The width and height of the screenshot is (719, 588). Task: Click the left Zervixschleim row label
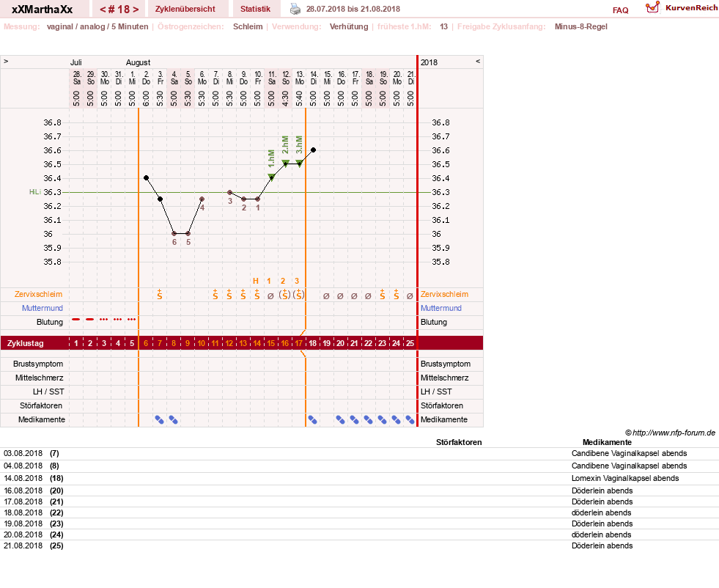click(x=39, y=295)
